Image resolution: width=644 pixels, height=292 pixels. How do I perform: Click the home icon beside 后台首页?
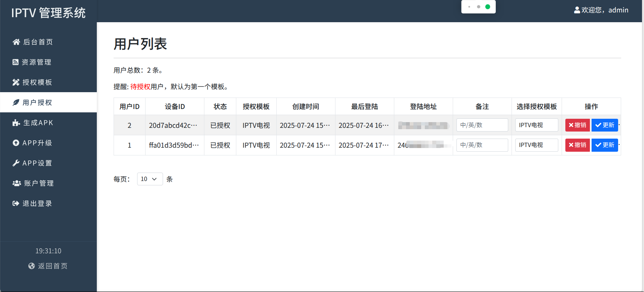tap(16, 42)
